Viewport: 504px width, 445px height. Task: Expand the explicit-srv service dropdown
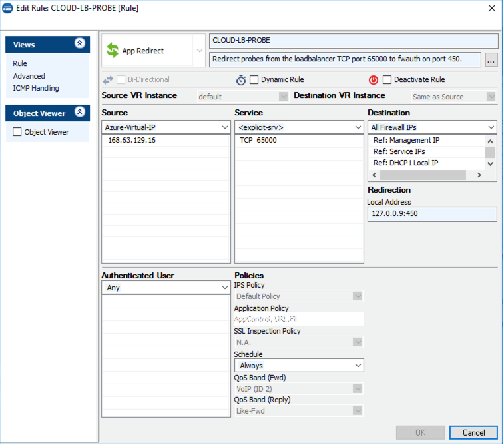(x=358, y=127)
